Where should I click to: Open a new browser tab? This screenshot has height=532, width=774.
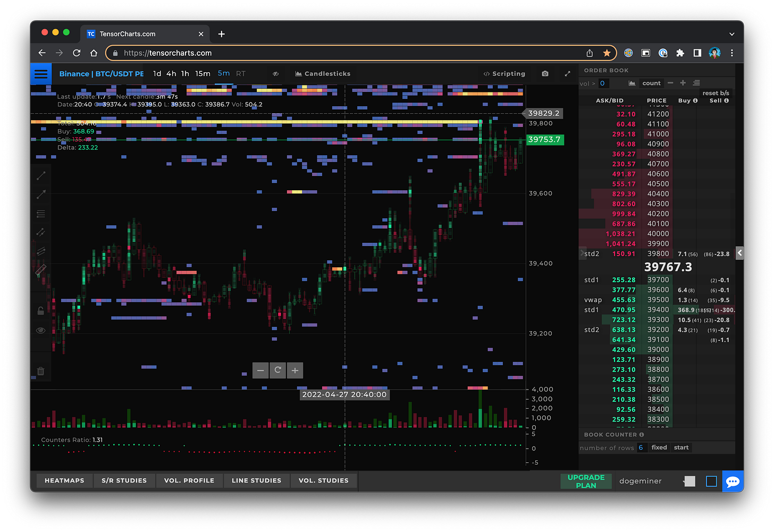222,34
